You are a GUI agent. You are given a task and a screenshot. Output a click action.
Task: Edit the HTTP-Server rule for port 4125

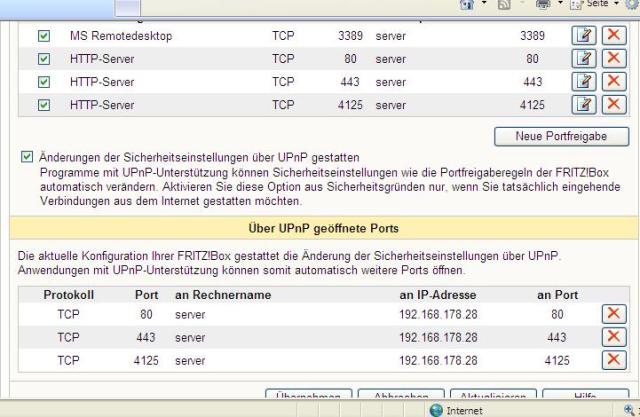pyautogui.click(x=584, y=104)
